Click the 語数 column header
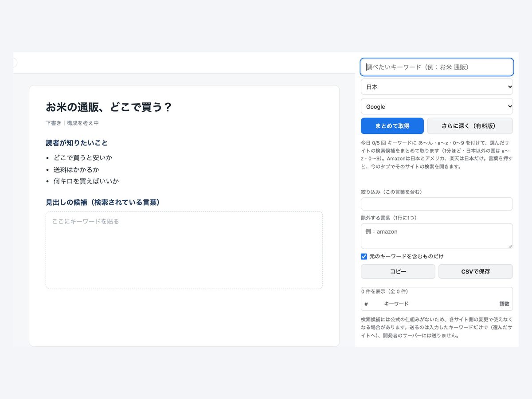Image resolution: width=532 pixels, height=399 pixels. pyautogui.click(x=505, y=304)
